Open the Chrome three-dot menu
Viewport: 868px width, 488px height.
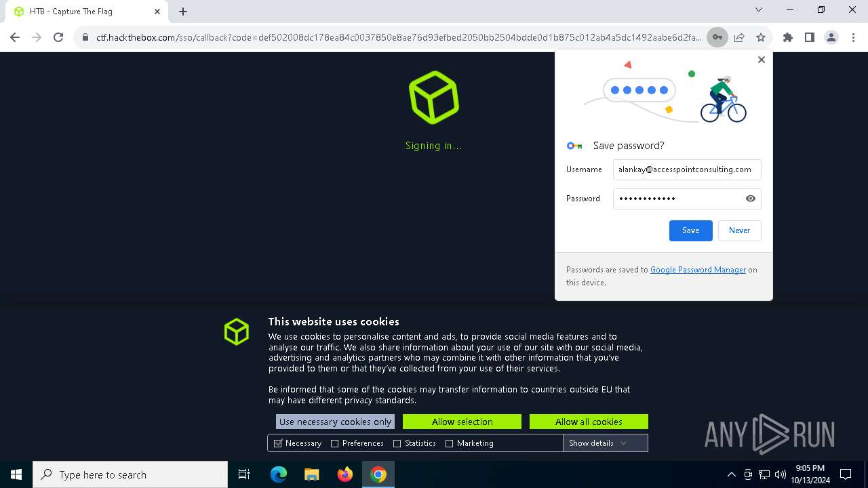tap(853, 37)
